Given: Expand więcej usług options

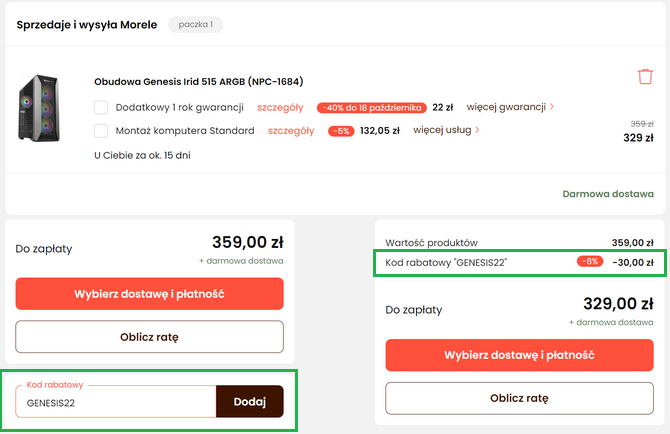Looking at the screenshot, I should tap(446, 130).
